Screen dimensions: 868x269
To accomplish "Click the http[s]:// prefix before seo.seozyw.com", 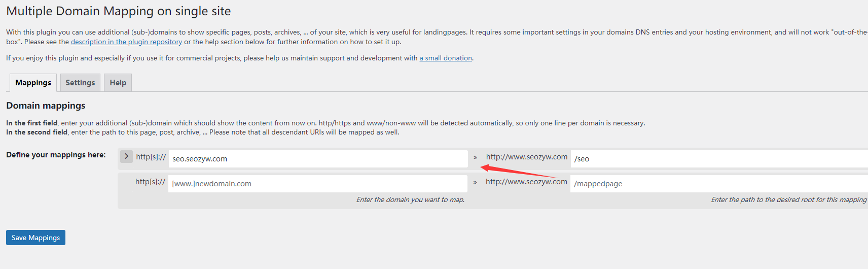I will tap(151, 157).
